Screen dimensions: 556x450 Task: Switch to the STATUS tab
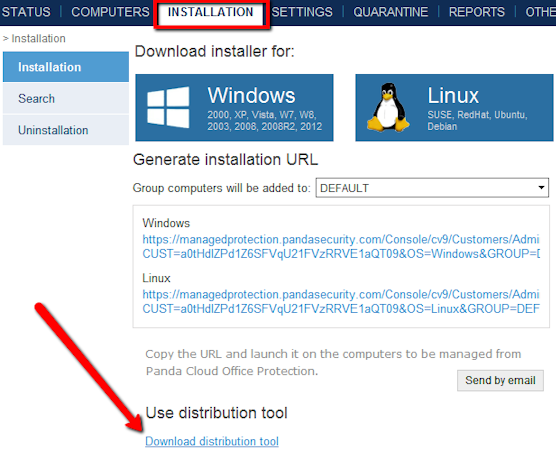click(26, 12)
